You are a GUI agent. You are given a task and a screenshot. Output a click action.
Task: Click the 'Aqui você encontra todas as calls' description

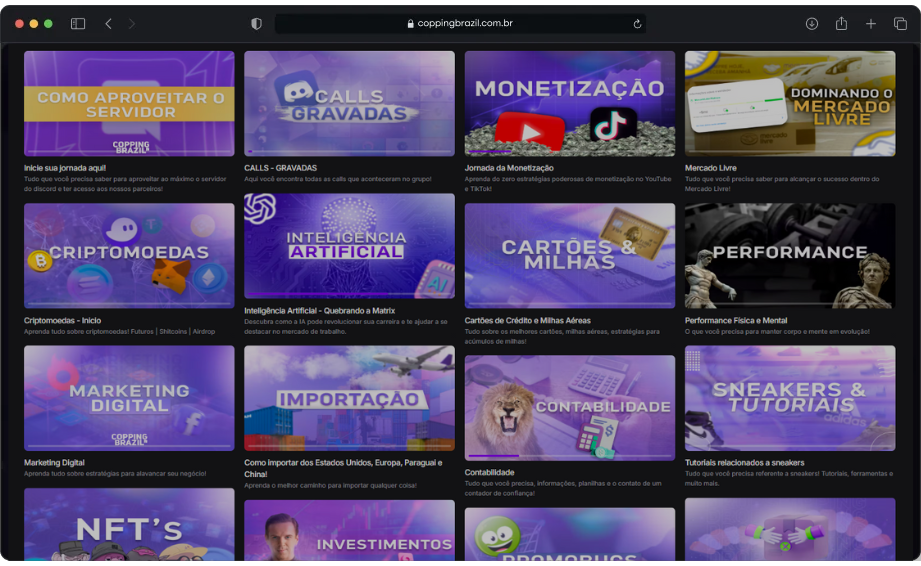tap(337, 179)
